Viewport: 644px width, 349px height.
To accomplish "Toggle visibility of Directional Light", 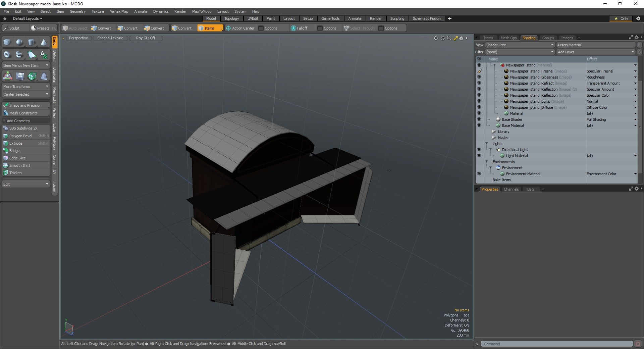I will (479, 150).
